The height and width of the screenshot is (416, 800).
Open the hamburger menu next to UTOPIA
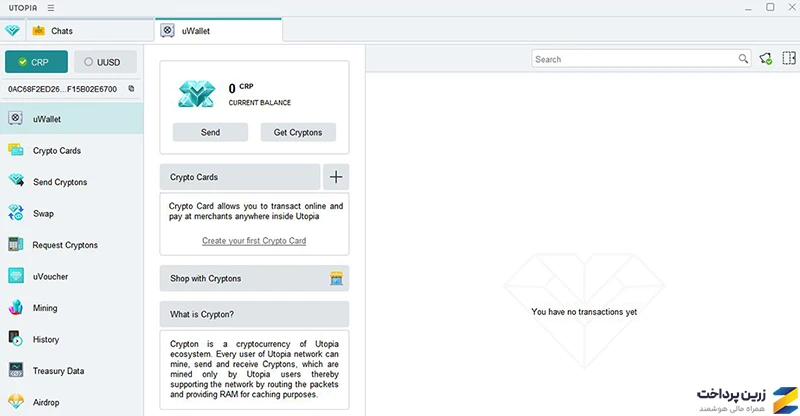click(51, 8)
